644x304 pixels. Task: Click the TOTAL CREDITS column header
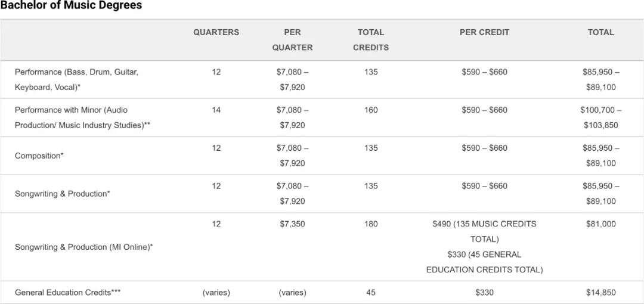click(371, 39)
